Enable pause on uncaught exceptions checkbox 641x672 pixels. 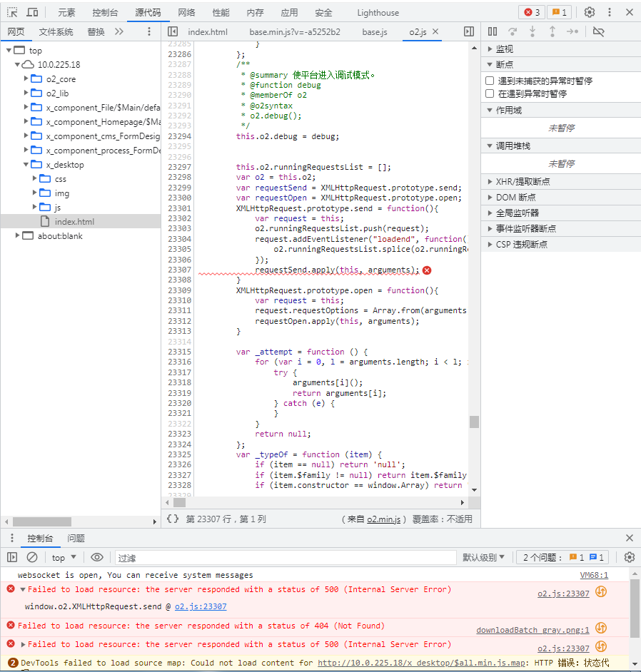[490, 81]
